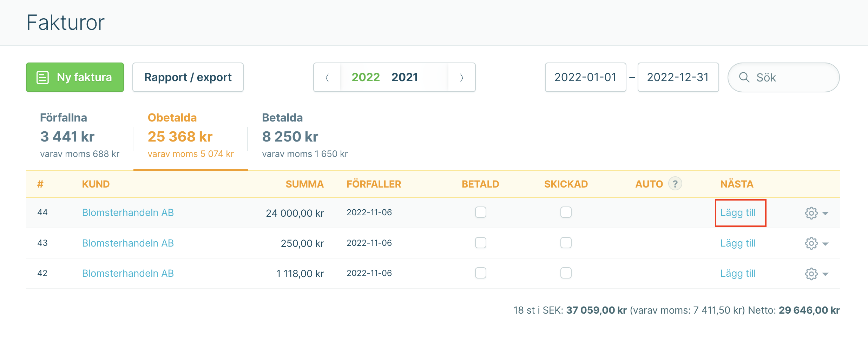Go to next year with right chevron
Viewport: 868px width, 347px height.
[462, 78]
